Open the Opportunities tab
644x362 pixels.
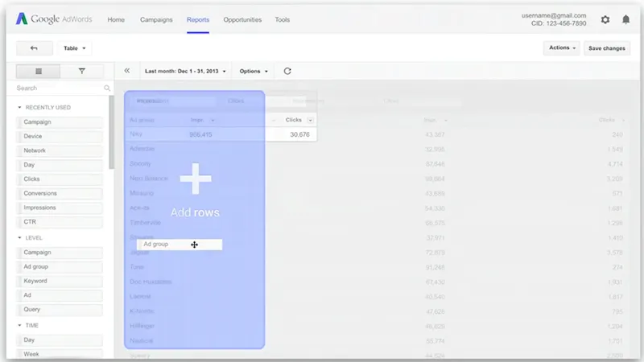click(242, 19)
